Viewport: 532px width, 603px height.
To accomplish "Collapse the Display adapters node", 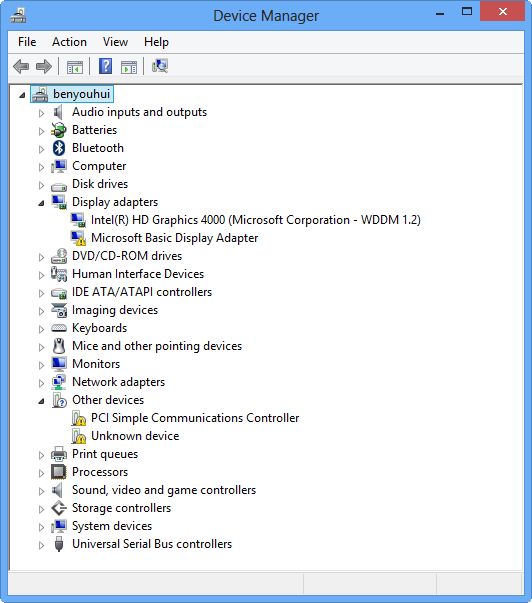I will tap(42, 203).
